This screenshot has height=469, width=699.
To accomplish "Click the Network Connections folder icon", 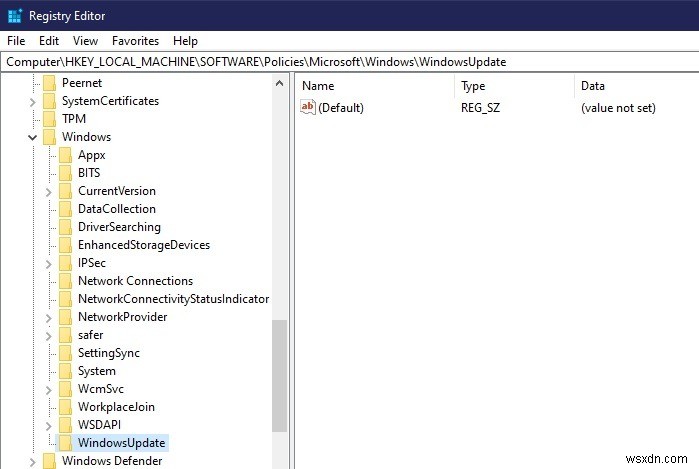I will tap(66, 281).
